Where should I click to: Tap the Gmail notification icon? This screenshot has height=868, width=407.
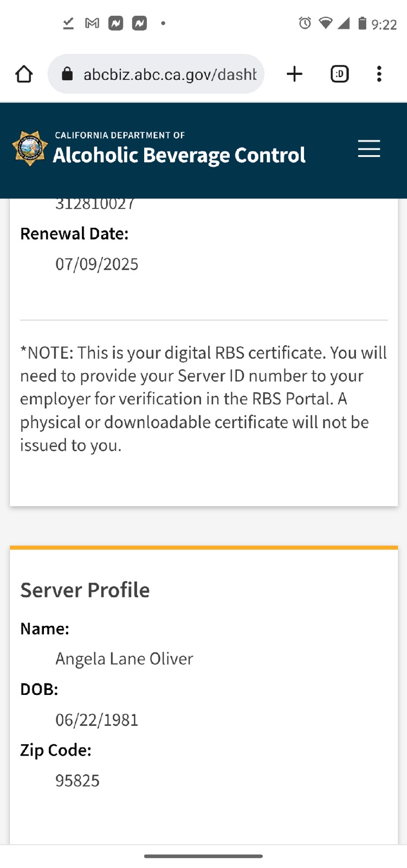(92, 23)
